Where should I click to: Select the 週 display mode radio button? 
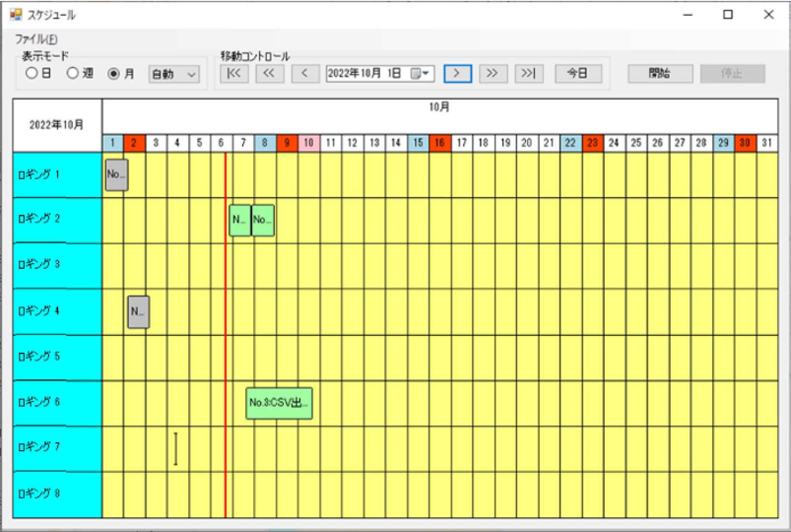pyautogui.click(x=72, y=74)
